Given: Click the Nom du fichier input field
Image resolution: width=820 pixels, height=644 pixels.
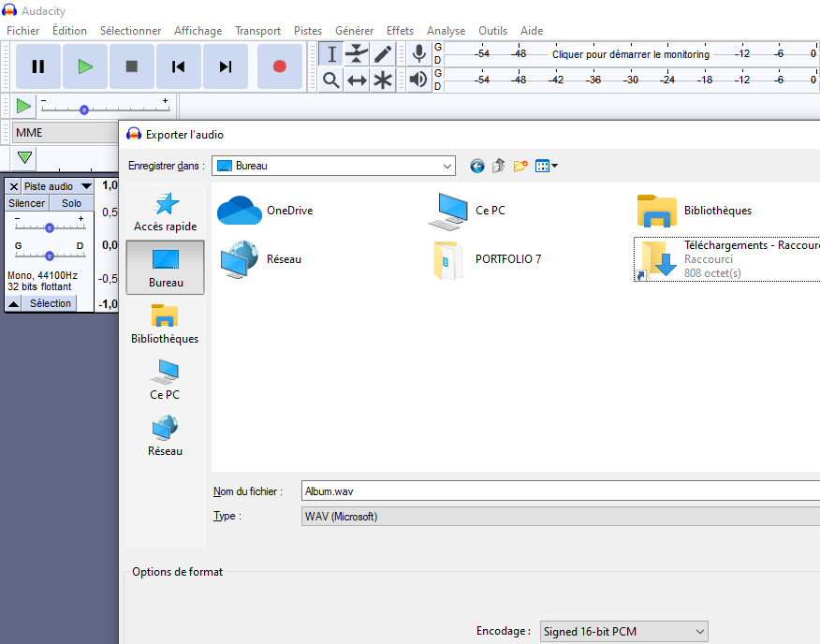Looking at the screenshot, I should 561,491.
